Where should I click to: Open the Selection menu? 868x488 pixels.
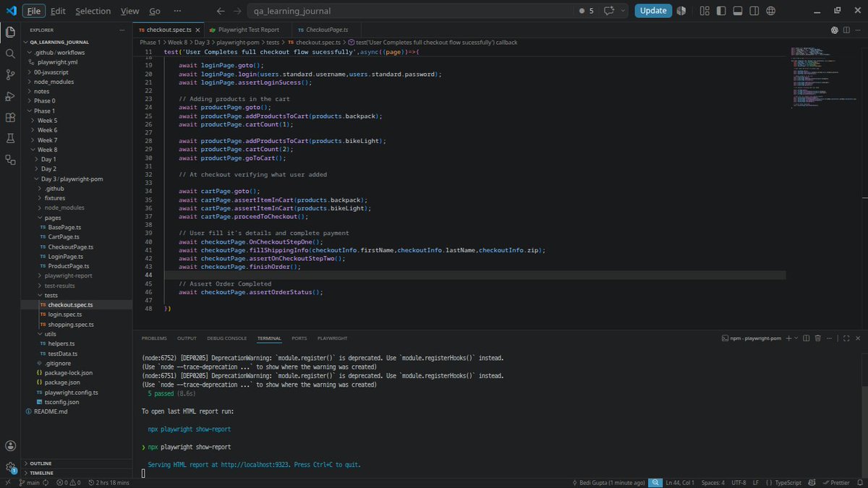click(x=93, y=11)
